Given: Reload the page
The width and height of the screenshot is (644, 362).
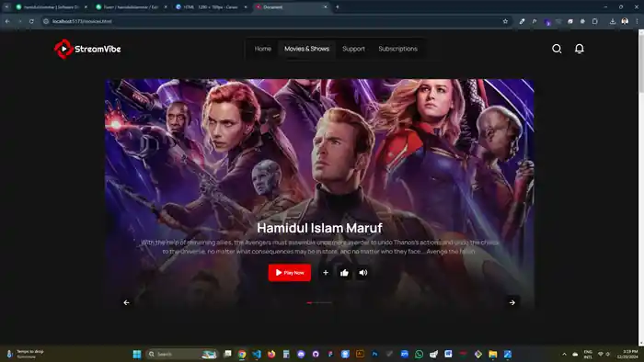Looking at the screenshot, I should coord(31,21).
